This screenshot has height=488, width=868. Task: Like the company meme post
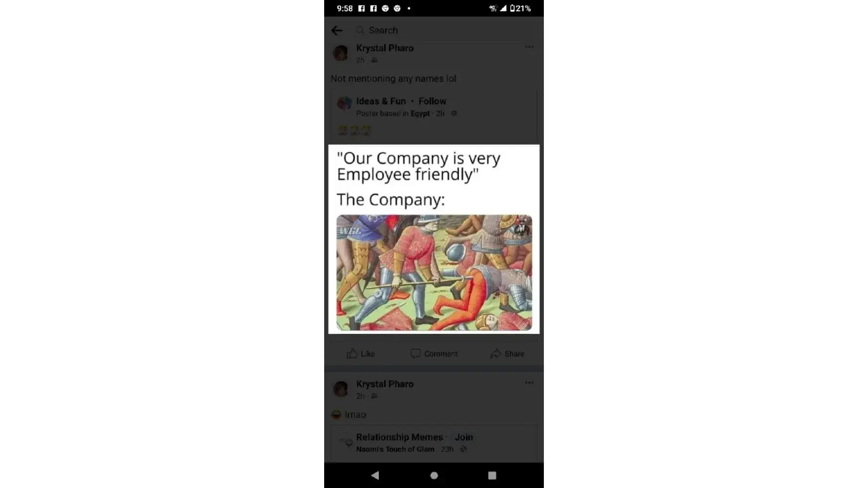[x=361, y=354]
